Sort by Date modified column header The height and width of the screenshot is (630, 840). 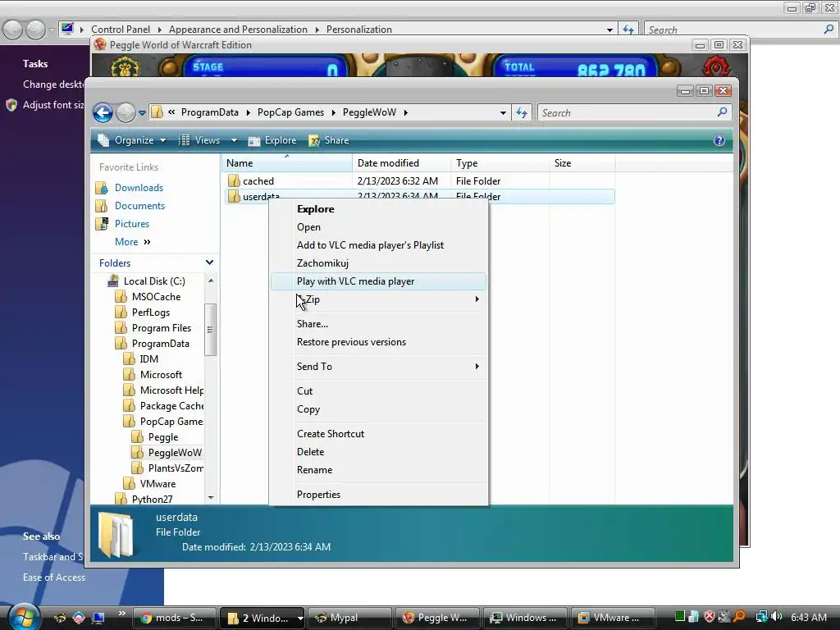pos(401,163)
